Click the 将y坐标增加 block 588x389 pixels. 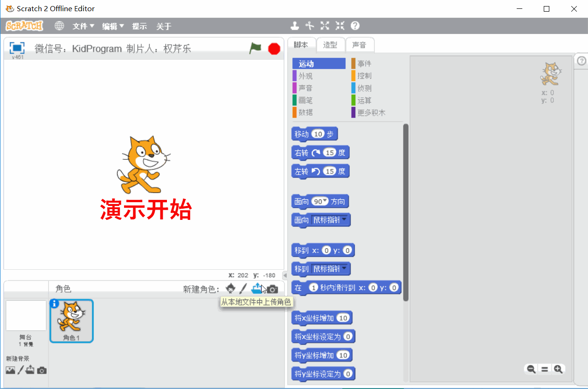pos(322,355)
